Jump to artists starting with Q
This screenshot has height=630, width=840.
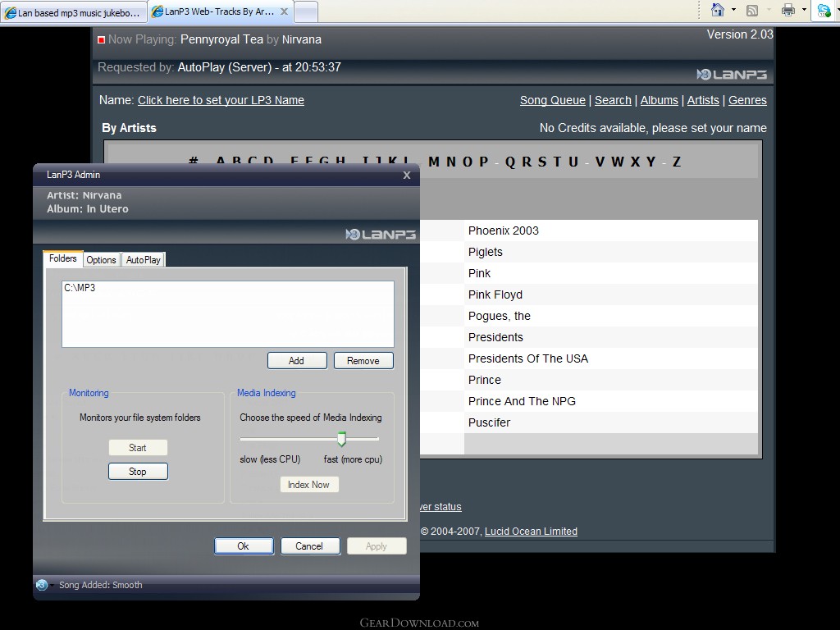510,162
